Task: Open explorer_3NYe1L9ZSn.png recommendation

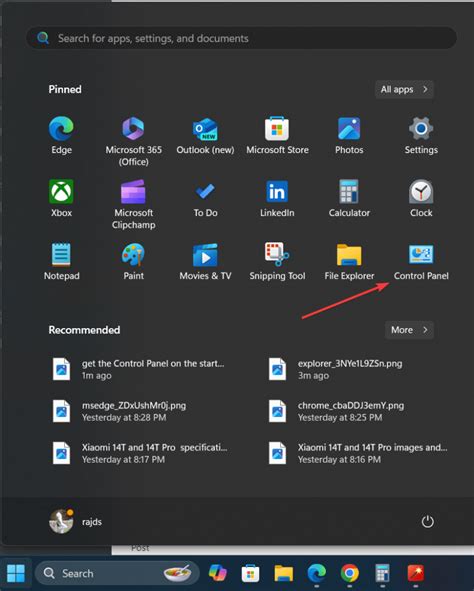Action: click(x=335, y=369)
